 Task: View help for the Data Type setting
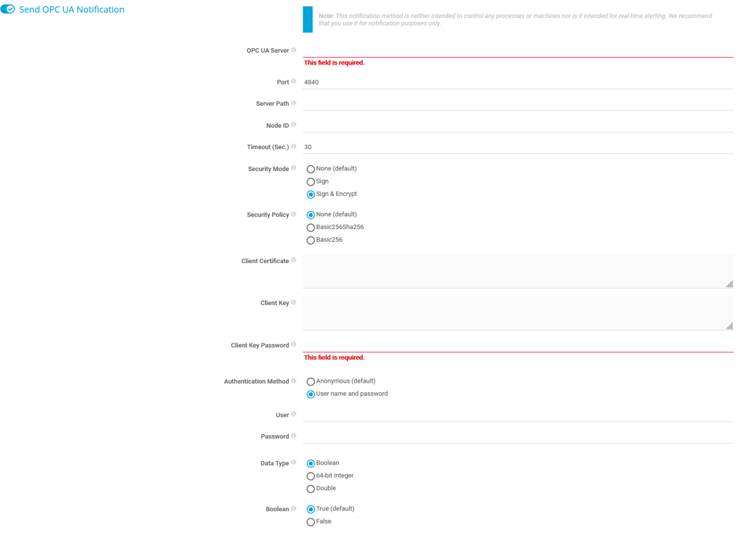pos(293,462)
